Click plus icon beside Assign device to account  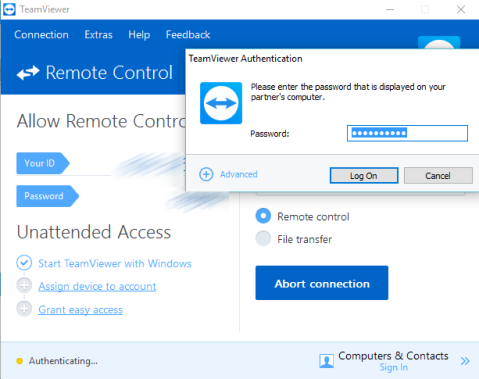pyautogui.click(x=24, y=286)
